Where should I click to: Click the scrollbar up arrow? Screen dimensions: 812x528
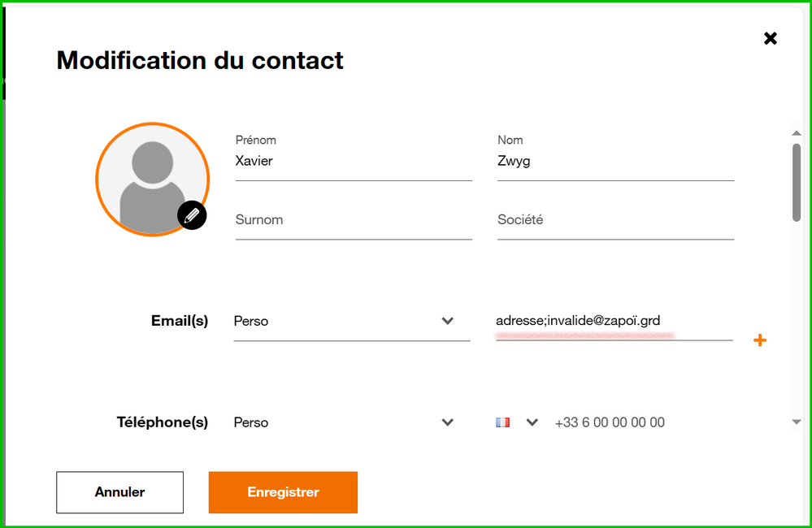point(797,132)
